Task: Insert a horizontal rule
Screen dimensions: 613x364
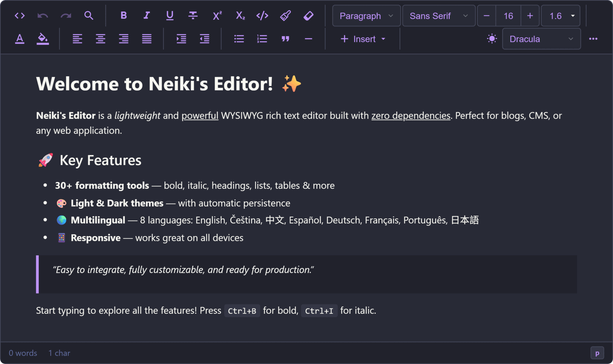Action: point(308,39)
